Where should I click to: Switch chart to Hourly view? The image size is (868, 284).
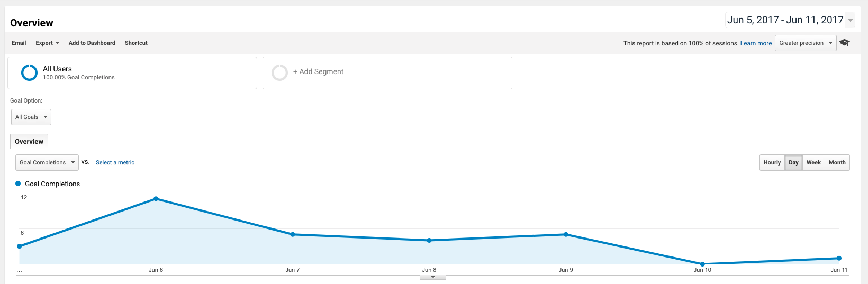point(772,162)
